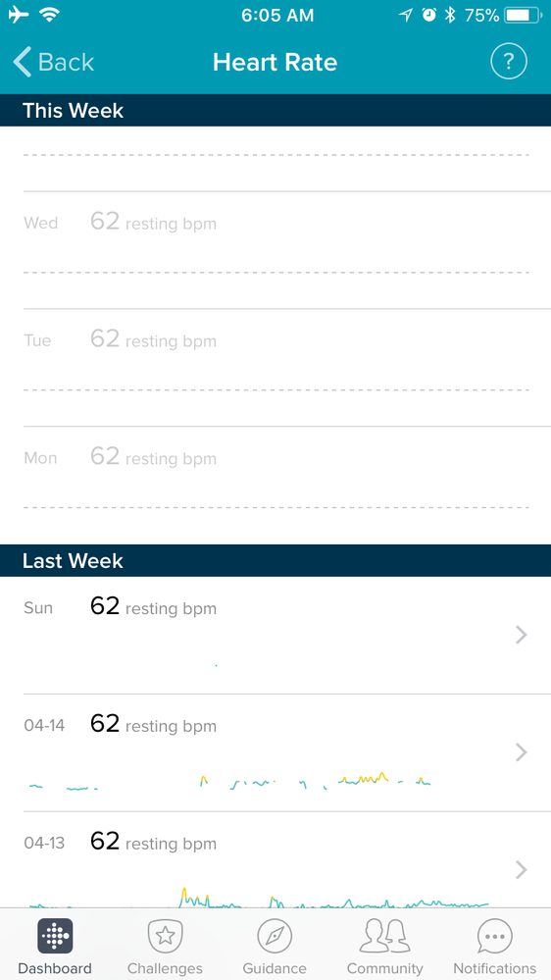Image resolution: width=551 pixels, height=980 pixels.
Task: Tap the Back chevron icon
Action: tap(22, 62)
